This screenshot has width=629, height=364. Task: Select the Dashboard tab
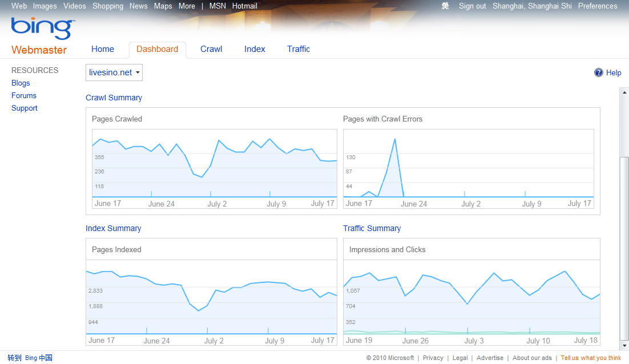[158, 49]
